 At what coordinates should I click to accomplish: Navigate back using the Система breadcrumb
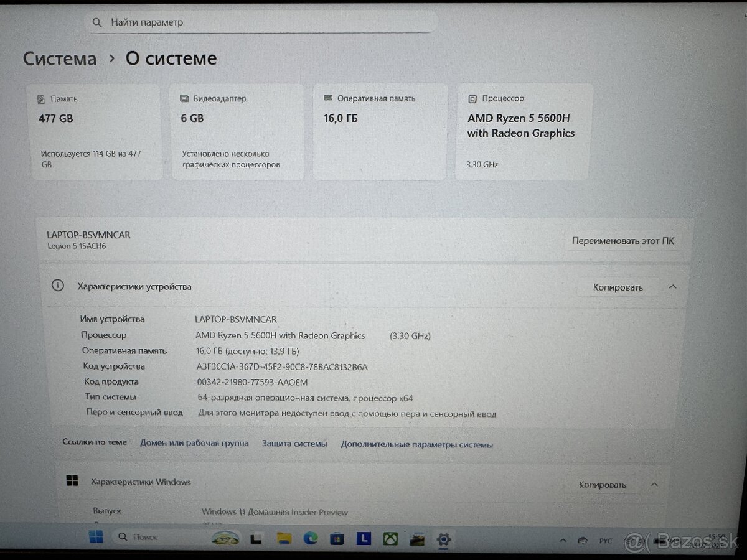click(59, 58)
